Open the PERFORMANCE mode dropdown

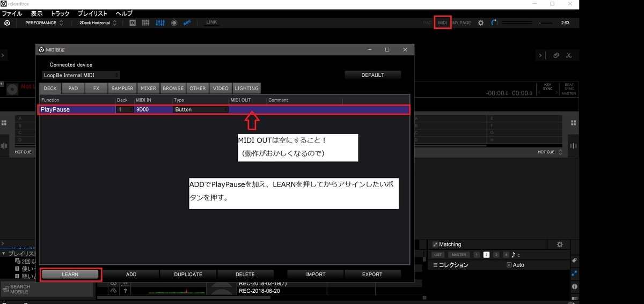[44, 23]
